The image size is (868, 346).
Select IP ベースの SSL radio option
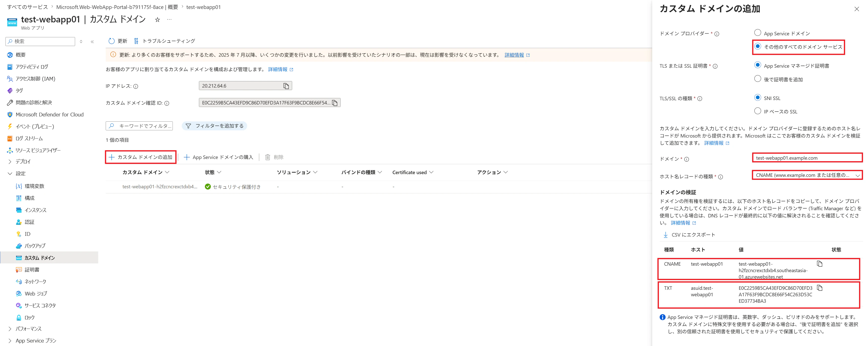pyautogui.click(x=757, y=111)
